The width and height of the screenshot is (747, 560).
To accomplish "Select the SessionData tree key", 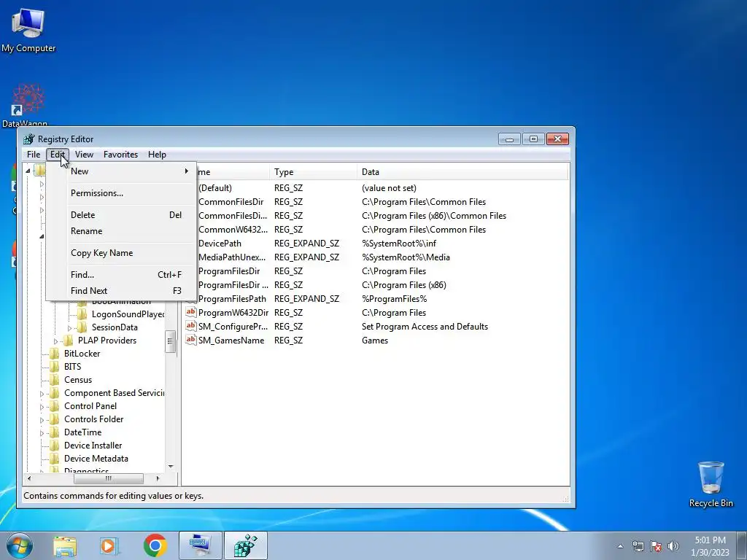I will [x=115, y=327].
